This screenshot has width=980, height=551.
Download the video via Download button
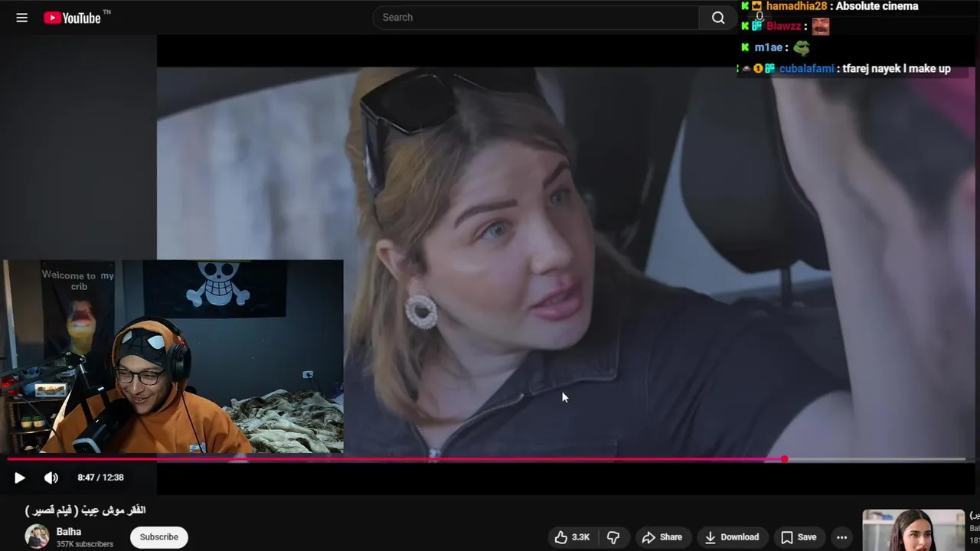click(731, 537)
